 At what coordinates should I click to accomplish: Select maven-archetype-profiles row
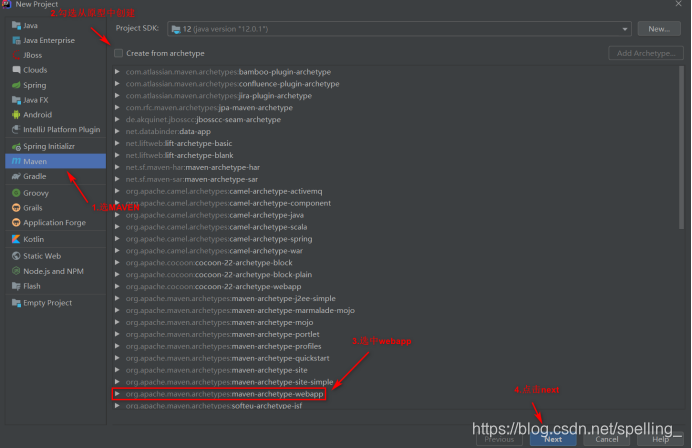click(395, 346)
